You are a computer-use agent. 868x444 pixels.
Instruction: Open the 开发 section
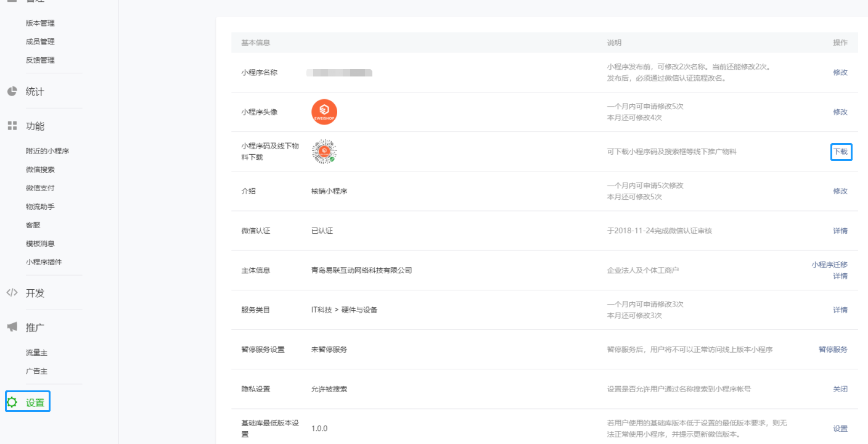pyautogui.click(x=35, y=293)
